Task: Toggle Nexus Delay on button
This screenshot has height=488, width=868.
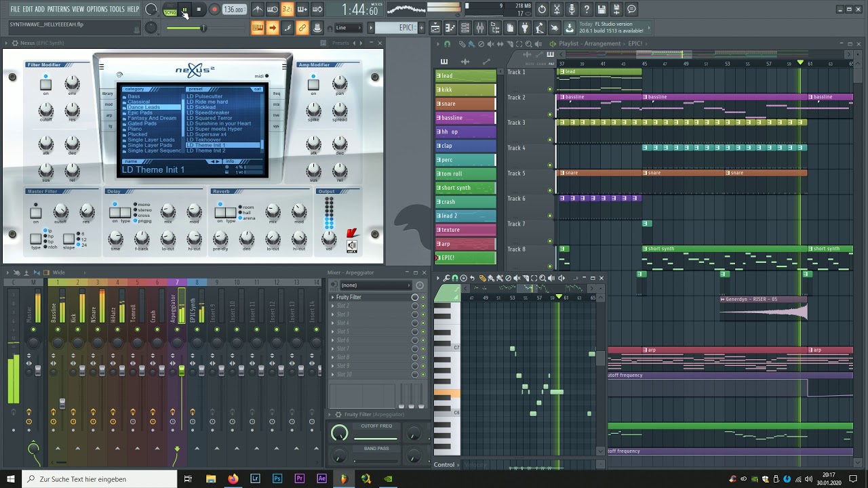Action: [115, 213]
